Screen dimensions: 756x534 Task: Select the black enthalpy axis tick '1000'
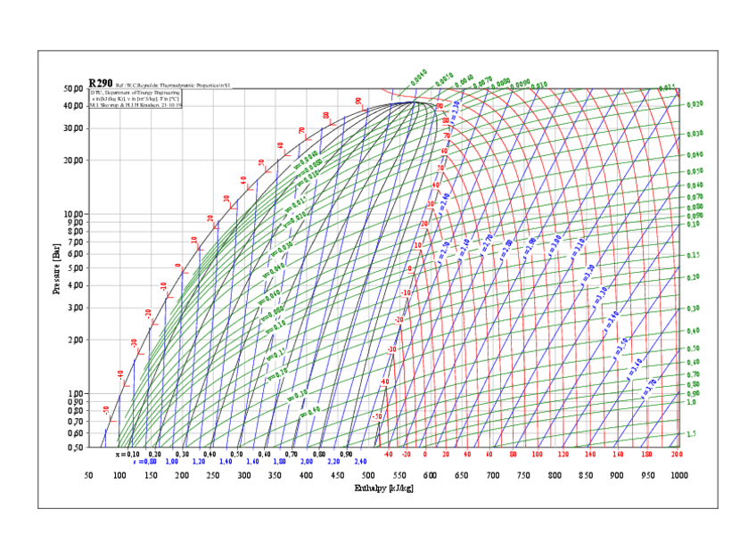tap(678, 475)
